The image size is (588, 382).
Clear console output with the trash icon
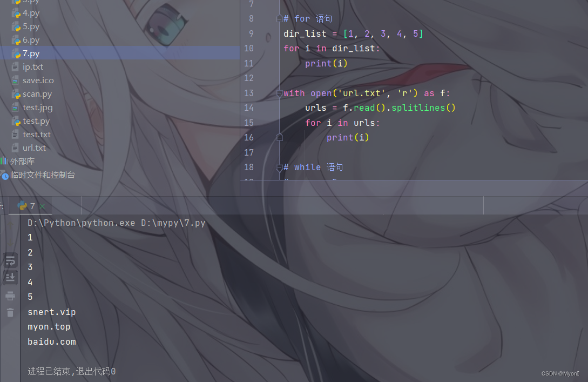(10, 312)
